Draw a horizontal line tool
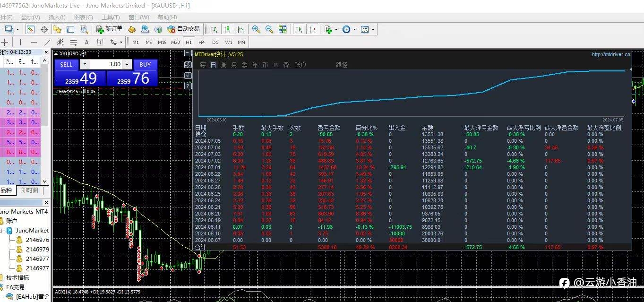Viewport: 644px width, 302px height. [x=34, y=42]
